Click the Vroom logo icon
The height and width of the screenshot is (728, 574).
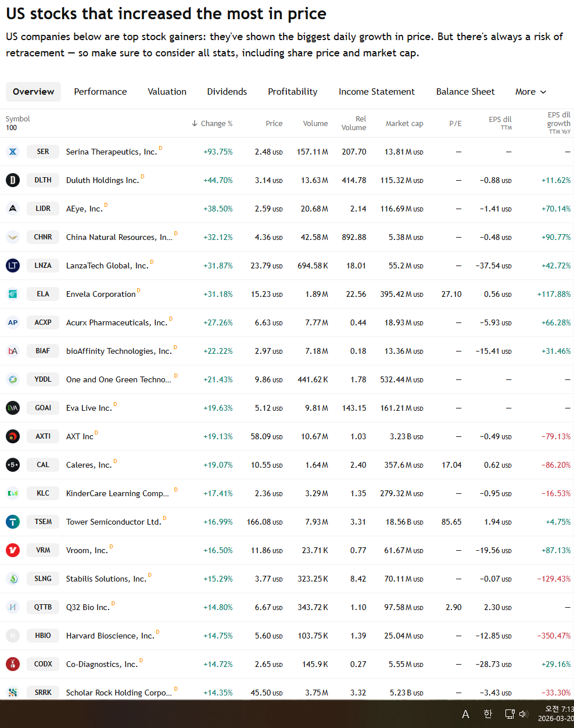pos(13,550)
